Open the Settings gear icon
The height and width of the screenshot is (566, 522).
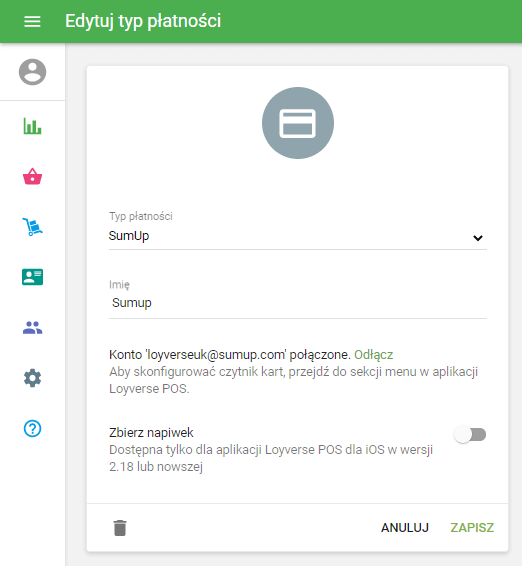tap(32, 378)
